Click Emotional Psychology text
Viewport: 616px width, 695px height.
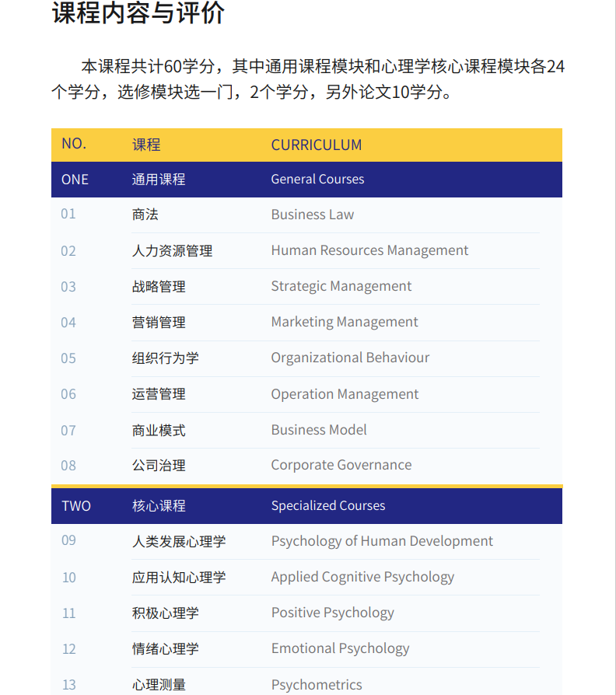[x=340, y=649]
